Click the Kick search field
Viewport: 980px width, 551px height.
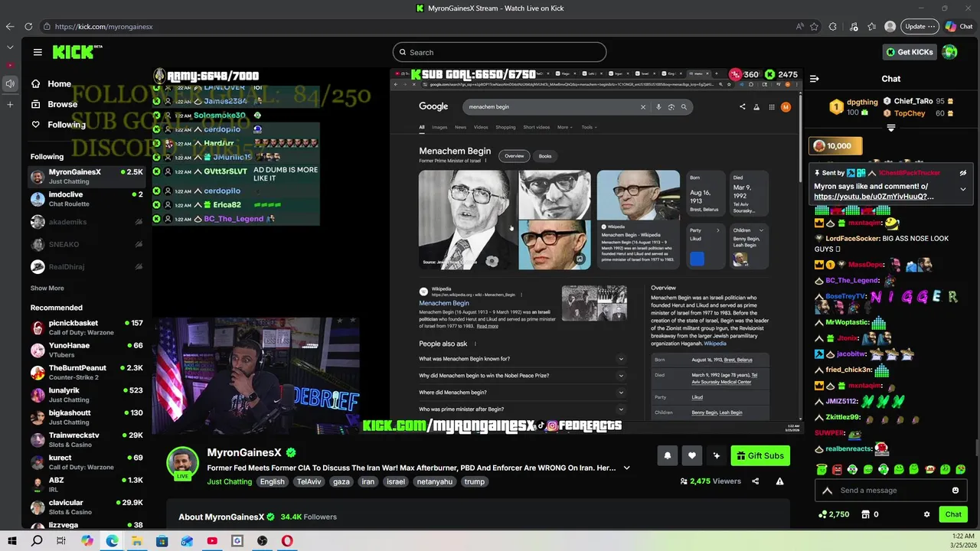499,52
